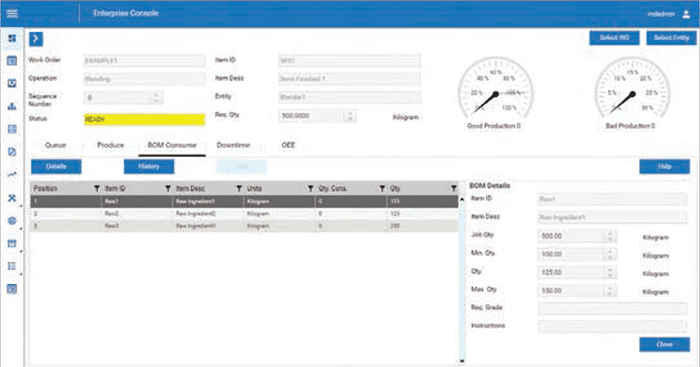Sort by the Units column header
This screenshot has height=367, width=700.
254,189
